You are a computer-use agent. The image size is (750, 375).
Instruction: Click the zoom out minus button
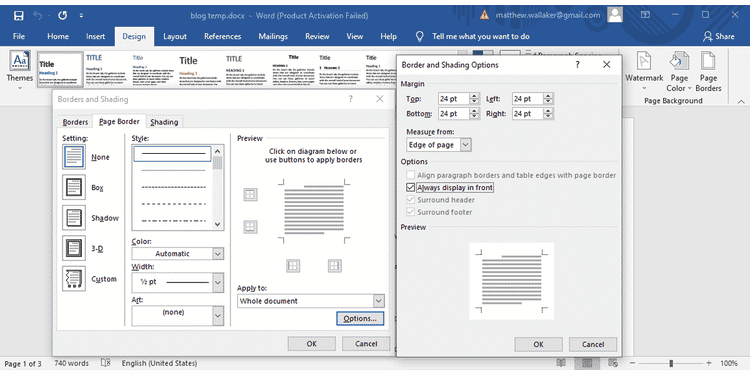click(632, 363)
